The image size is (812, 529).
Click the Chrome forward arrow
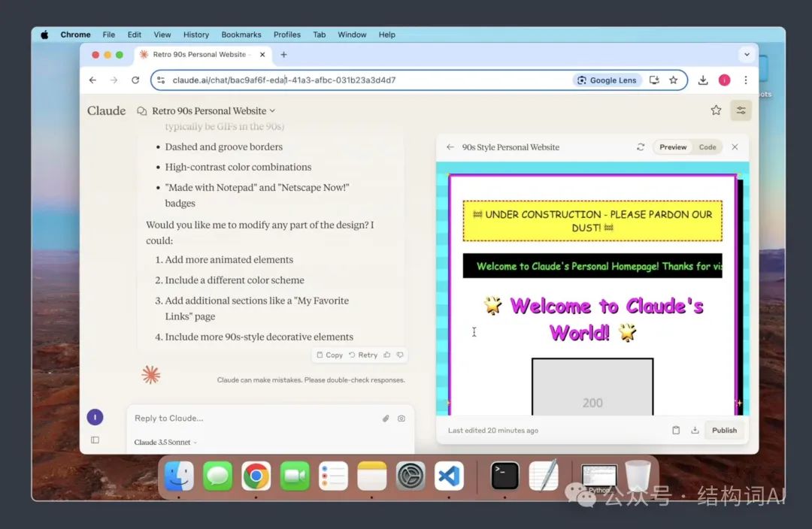pyautogui.click(x=114, y=80)
